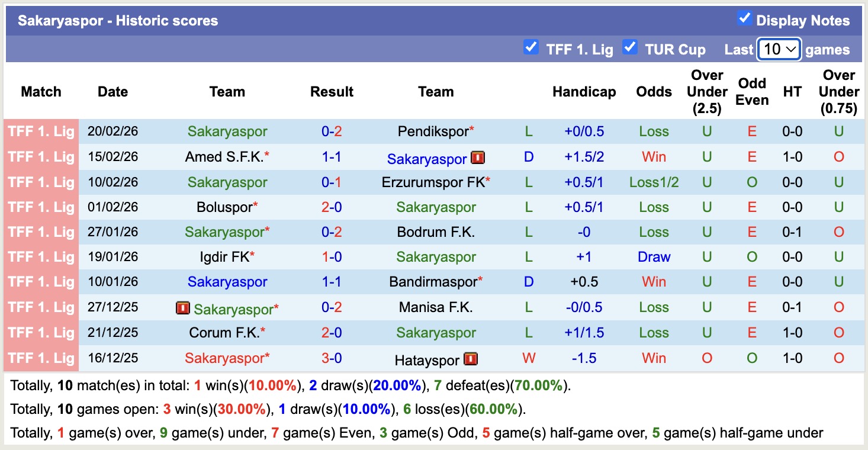Click the 0-2 result of the Pendikspor match

(x=332, y=131)
